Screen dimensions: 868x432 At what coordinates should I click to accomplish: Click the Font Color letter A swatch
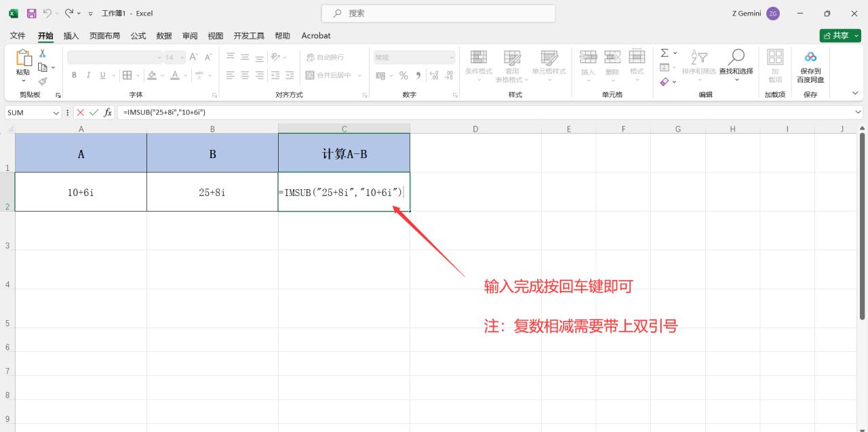(175, 75)
